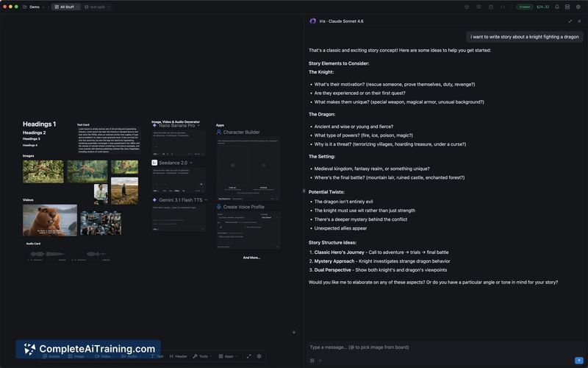Expand the Iris chat panel
This screenshot has width=588, height=368.
pyautogui.click(x=570, y=21)
